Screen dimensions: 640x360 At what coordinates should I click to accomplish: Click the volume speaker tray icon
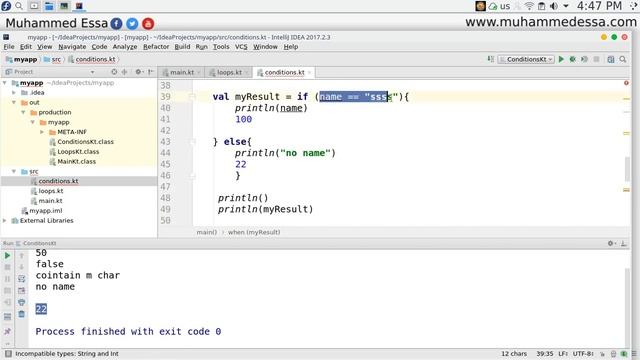point(554,6)
